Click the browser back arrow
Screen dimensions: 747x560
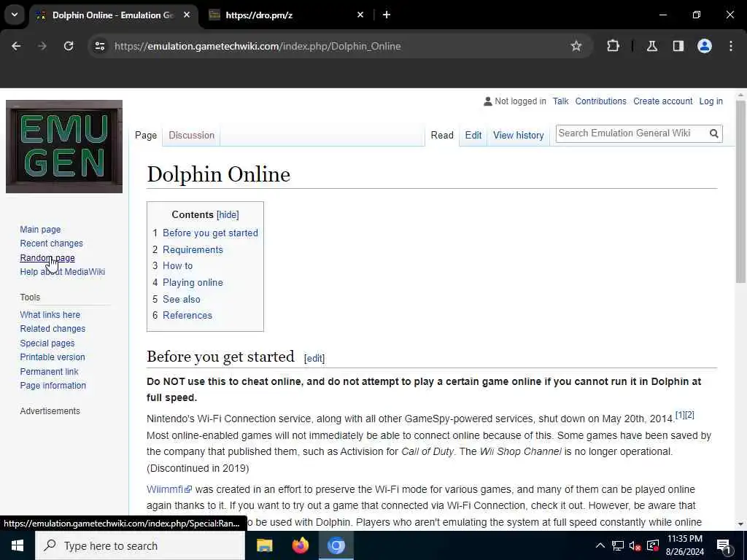pos(16,46)
